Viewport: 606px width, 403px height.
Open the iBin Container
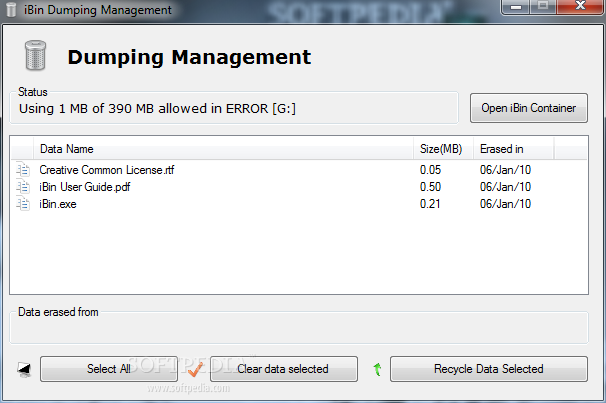529,108
